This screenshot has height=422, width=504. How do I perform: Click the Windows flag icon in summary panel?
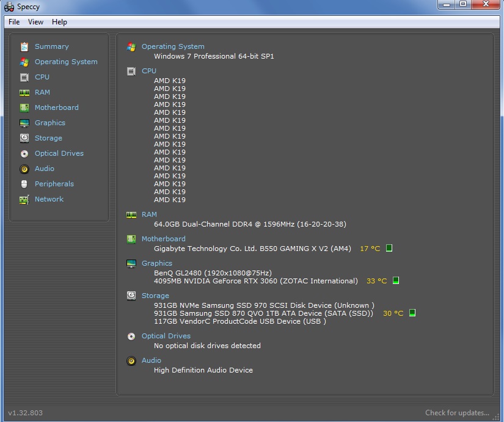pyautogui.click(x=131, y=47)
